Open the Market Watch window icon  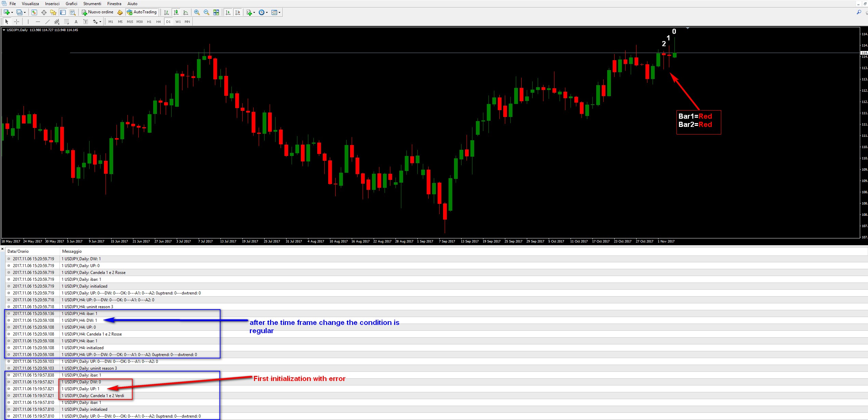click(x=34, y=12)
